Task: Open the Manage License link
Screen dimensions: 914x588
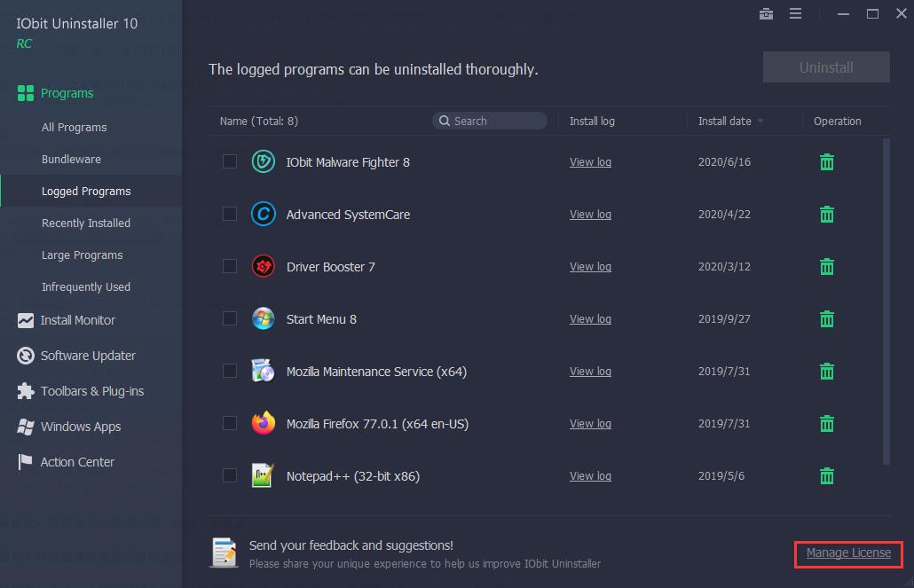Action: tap(848, 553)
